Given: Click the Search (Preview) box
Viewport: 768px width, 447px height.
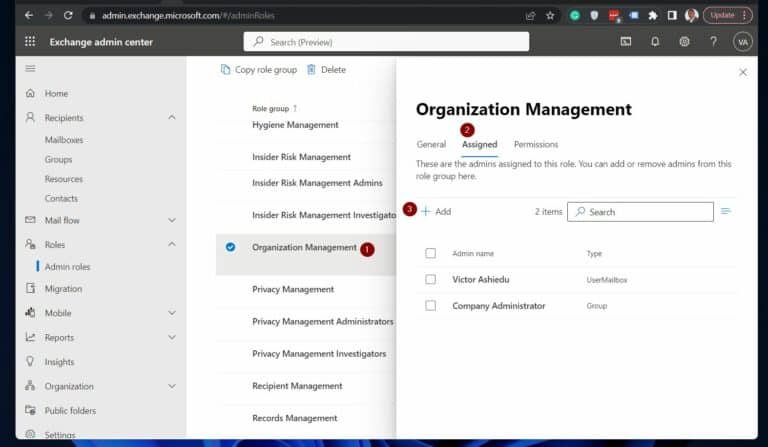Looking at the screenshot, I should tap(386, 42).
